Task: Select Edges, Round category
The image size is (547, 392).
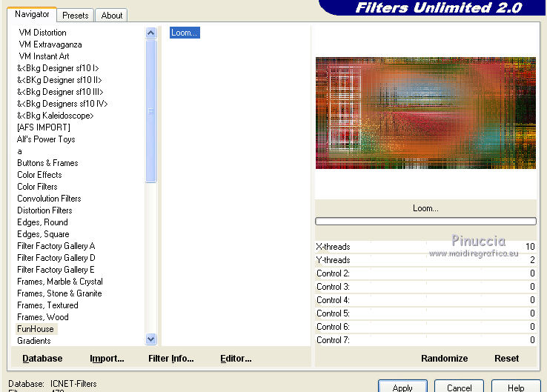Action: [x=42, y=222]
